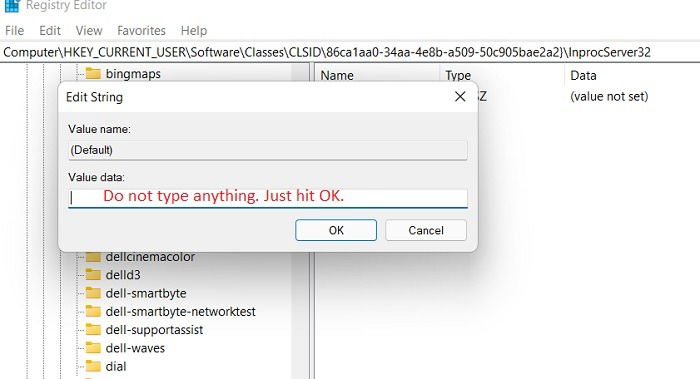Open the Favorites menu
Viewport: 700px width, 379px height.
pos(141,30)
